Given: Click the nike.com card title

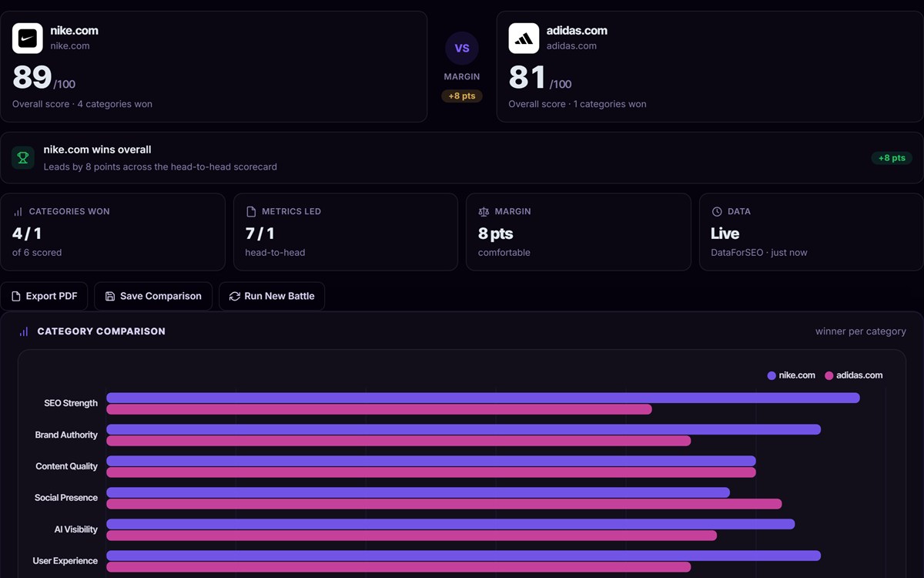Looking at the screenshot, I should pyautogui.click(x=74, y=31).
